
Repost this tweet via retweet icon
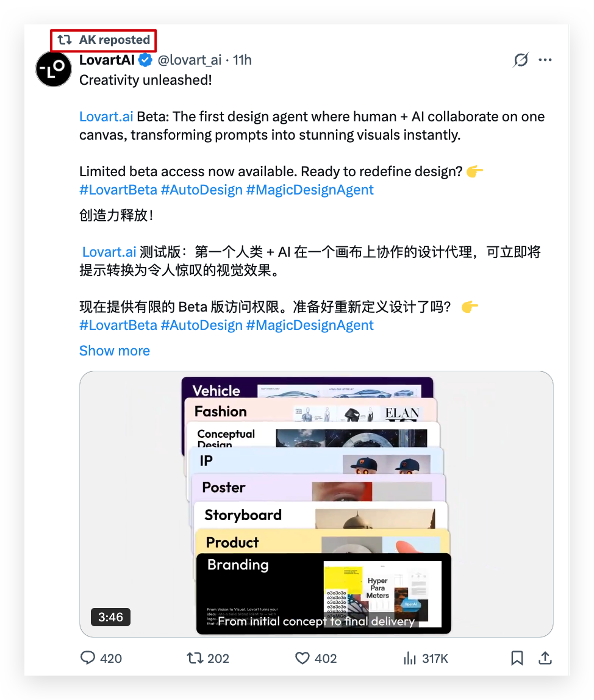[x=195, y=658]
